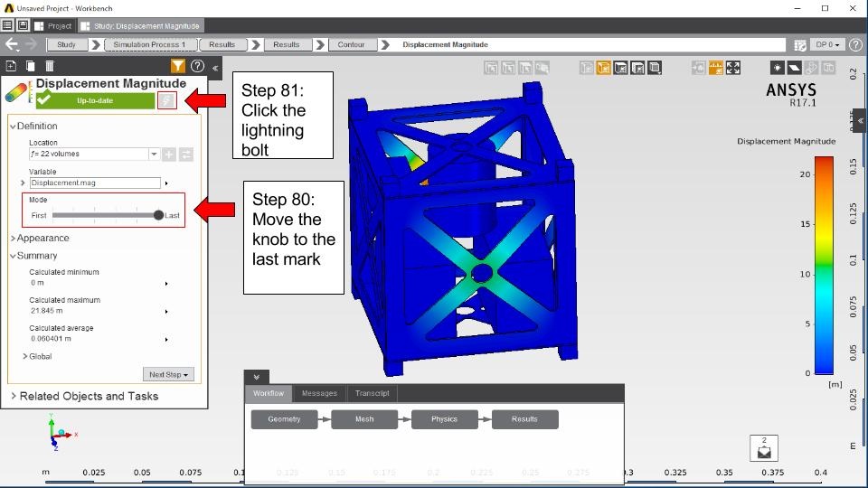
Task: Click the duplicate object icon
Action: tap(31, 66)
